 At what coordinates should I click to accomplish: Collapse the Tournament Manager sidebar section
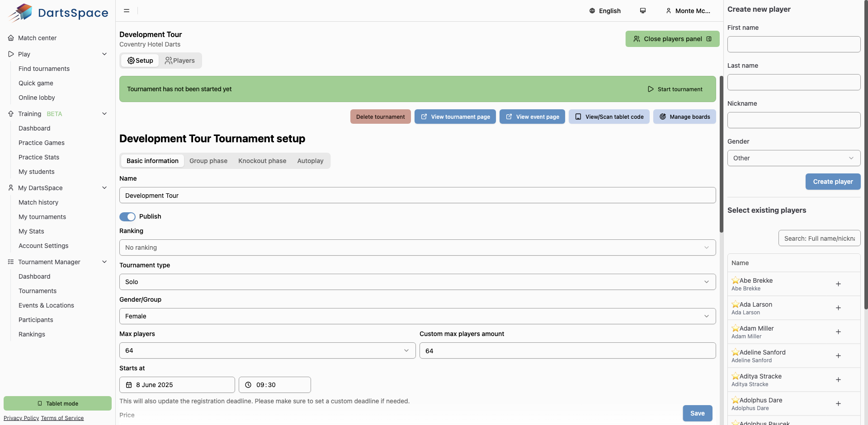104,262
